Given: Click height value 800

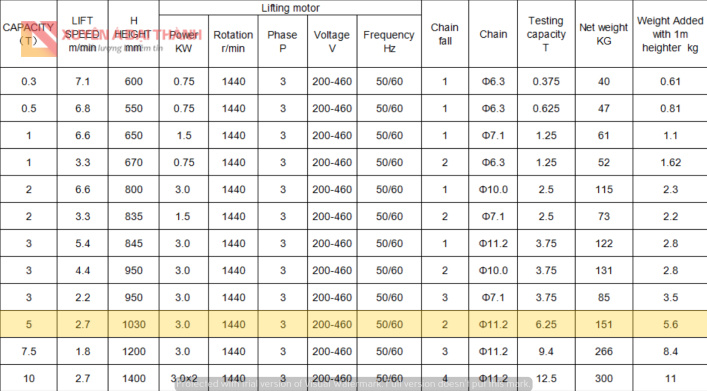Looking at the screenshot, I should point(133,189).
